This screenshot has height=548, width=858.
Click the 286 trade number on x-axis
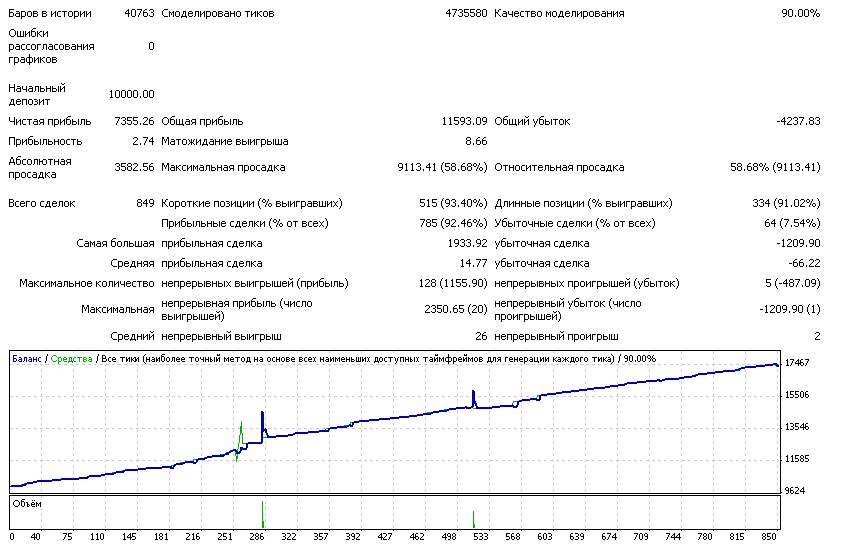click(x=257, y=537)
